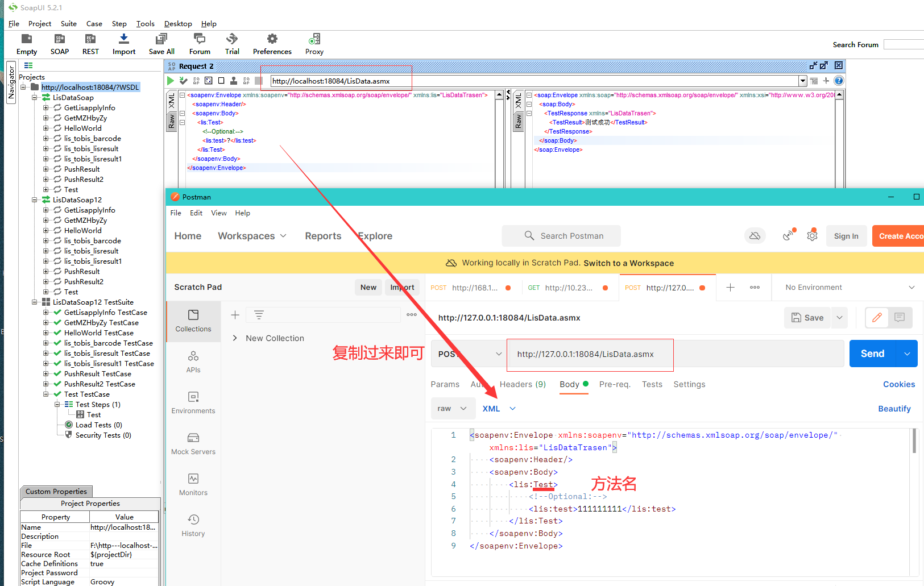
Task: Click the Beautify link
Action: [894, 409]
